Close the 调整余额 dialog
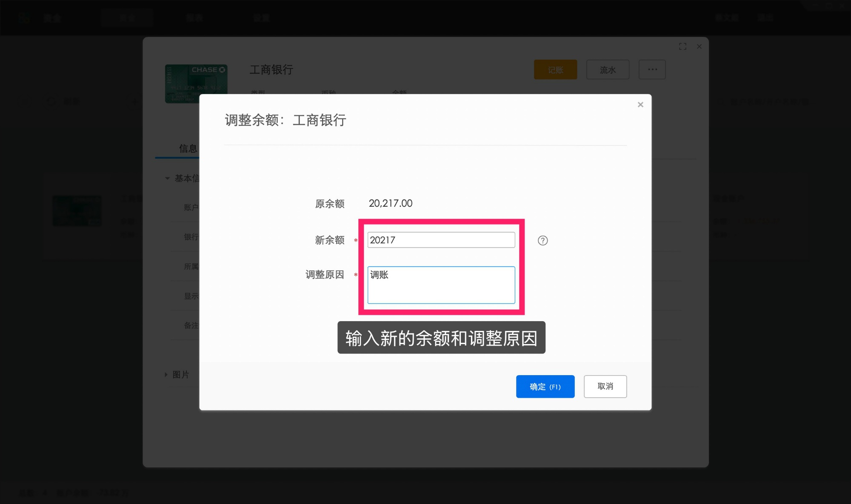Screen dimensions: 851x504 point(640,104)
